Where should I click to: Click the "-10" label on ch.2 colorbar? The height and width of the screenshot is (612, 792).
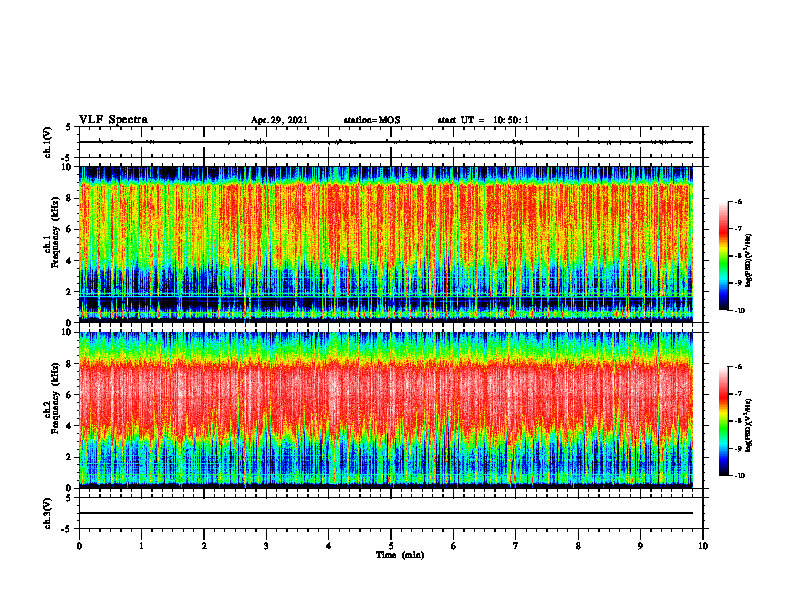click(x=739, y=476)
